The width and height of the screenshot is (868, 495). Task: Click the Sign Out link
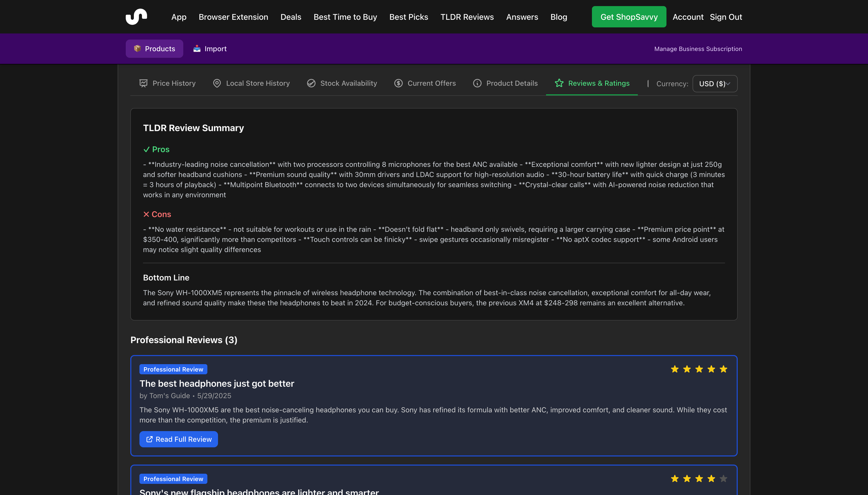coord(726,17)
